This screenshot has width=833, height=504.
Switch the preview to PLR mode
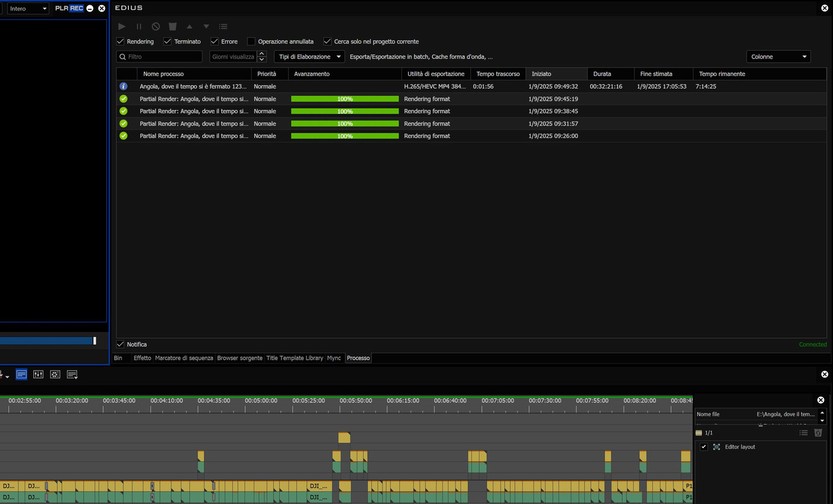coord(63,8)
